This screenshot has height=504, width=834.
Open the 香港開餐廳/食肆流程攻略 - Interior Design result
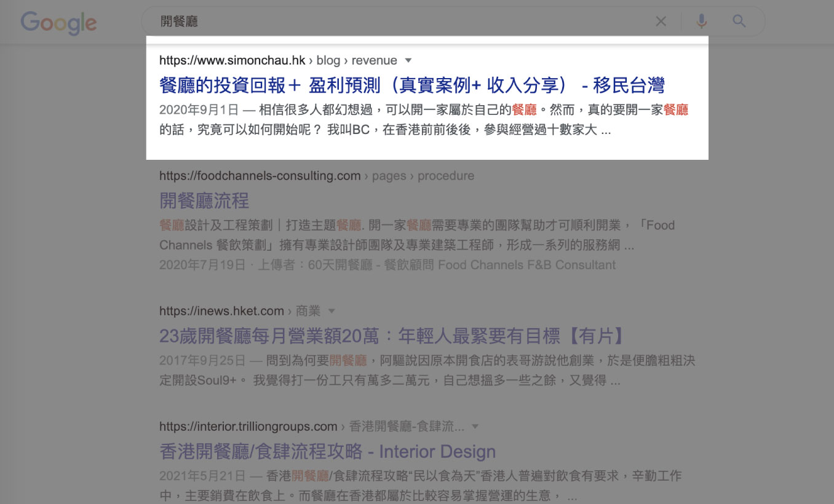click(x=327, y=452)
